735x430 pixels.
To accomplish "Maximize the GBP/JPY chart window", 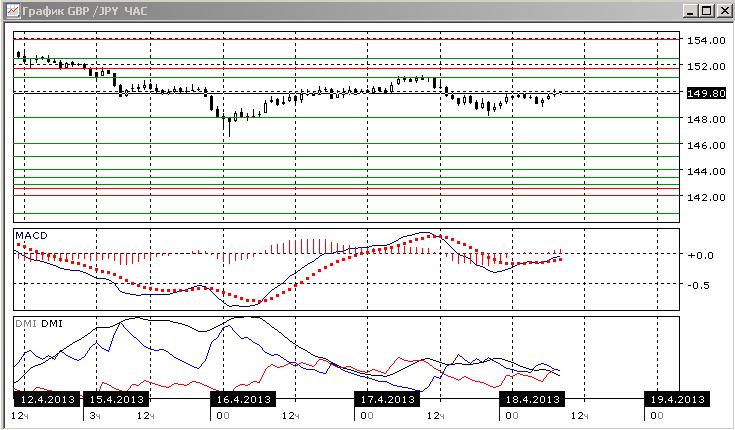I will 706,10.
